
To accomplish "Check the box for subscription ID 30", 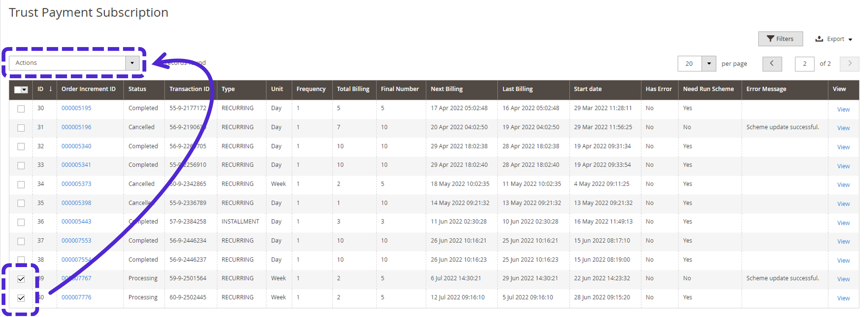I will pyautogui.click(x=21, y=109).
